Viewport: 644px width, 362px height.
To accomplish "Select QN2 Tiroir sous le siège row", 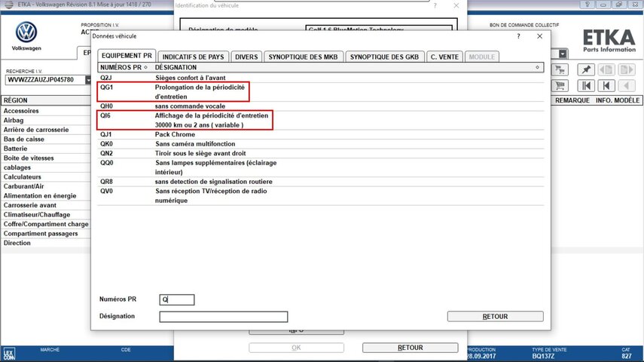I will [321, 153].
